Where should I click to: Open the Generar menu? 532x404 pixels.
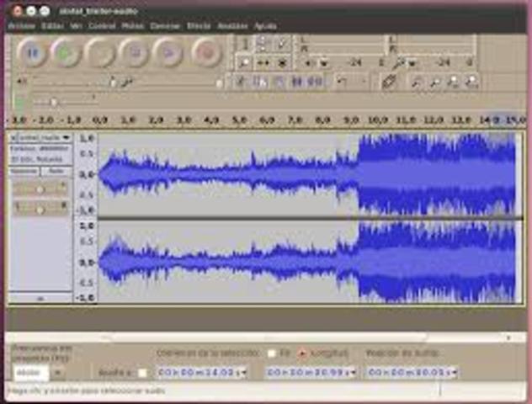click(165, 26)
